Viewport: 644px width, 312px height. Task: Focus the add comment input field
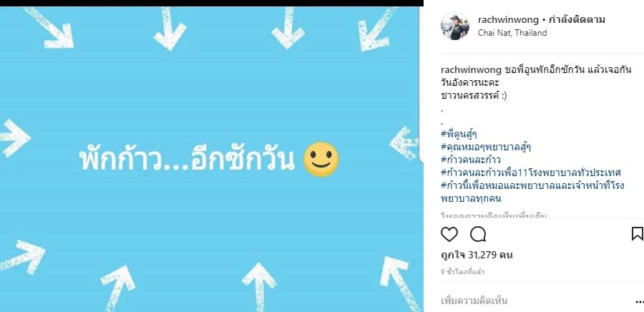(534, 301)
